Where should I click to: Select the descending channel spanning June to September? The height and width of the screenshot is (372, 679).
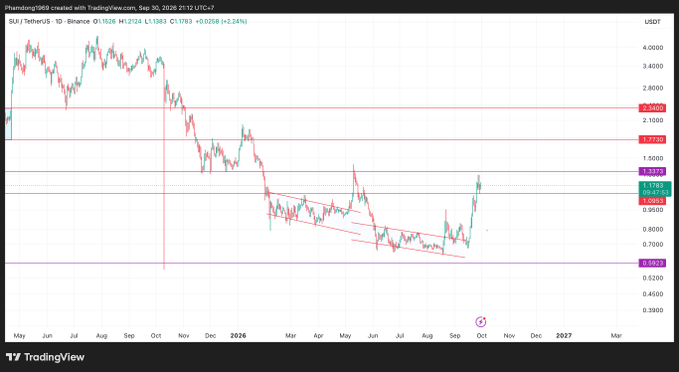click(x=408, y=240)
